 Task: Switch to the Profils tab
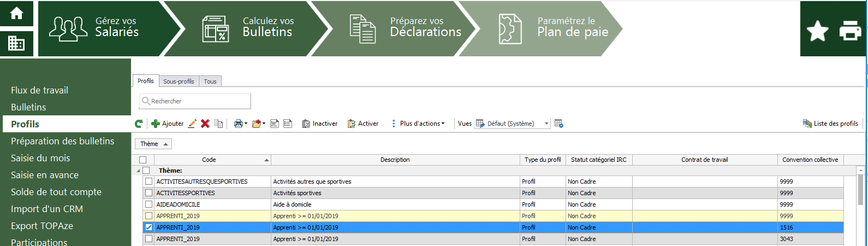click(x=146, y=81)
